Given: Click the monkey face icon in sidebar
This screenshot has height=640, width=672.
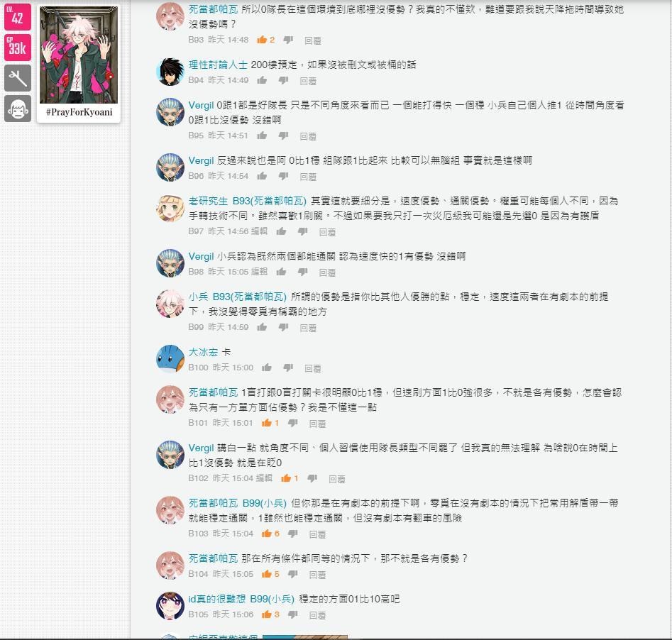Looking at the screenshot, I should 18,109.
